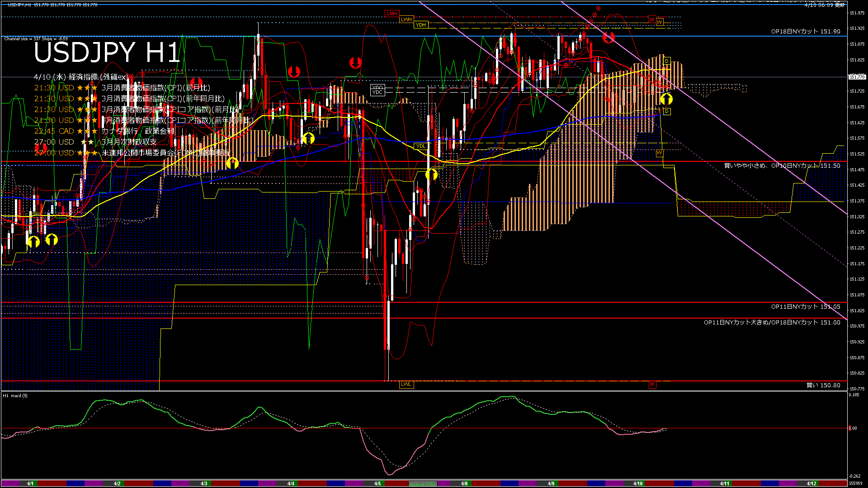This screenshot has height=488, width=868.
Task: Click current price tag 151.770 on axis
Action: pos(857,77)
